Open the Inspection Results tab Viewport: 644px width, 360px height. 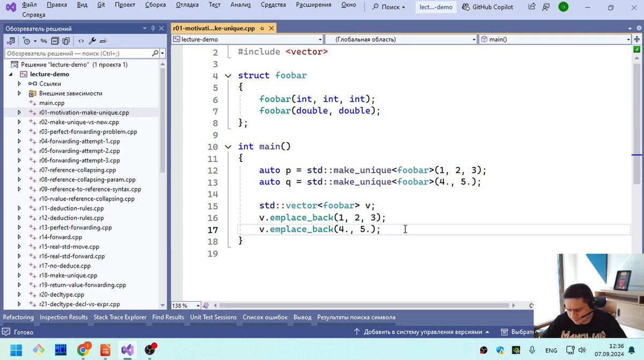[63, 317]
